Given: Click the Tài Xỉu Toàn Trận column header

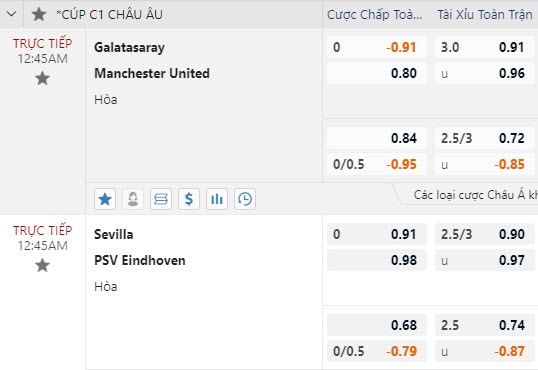Looking at the screenshot, I should (485, 15).
